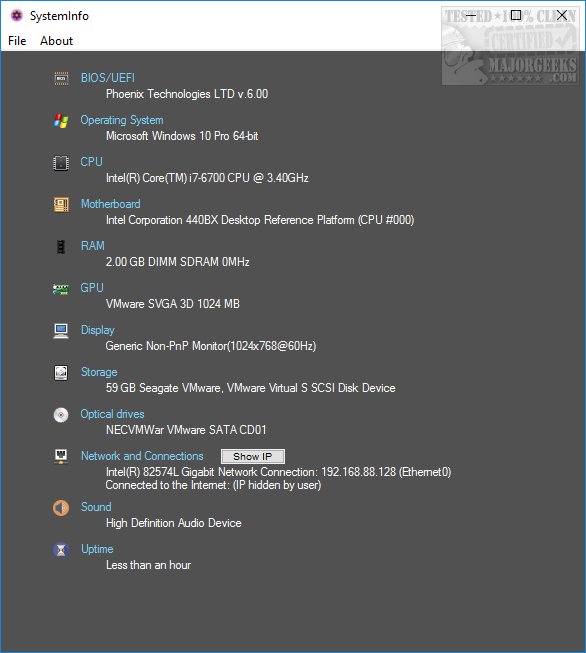Open the Display heading link
Image resolution: width=586 pixels, height=653 pixels.
97,330
